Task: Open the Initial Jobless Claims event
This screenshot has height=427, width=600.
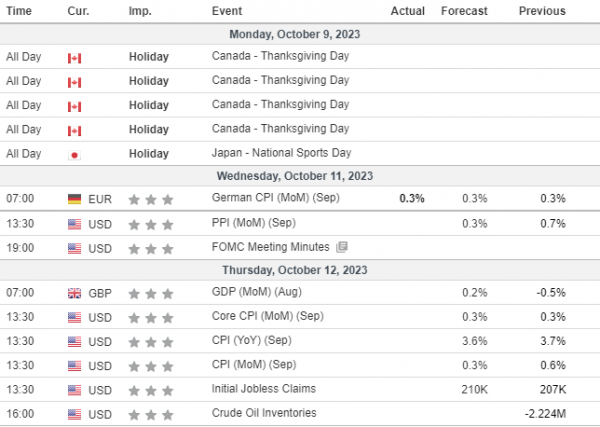Action: tap(264, 389)
